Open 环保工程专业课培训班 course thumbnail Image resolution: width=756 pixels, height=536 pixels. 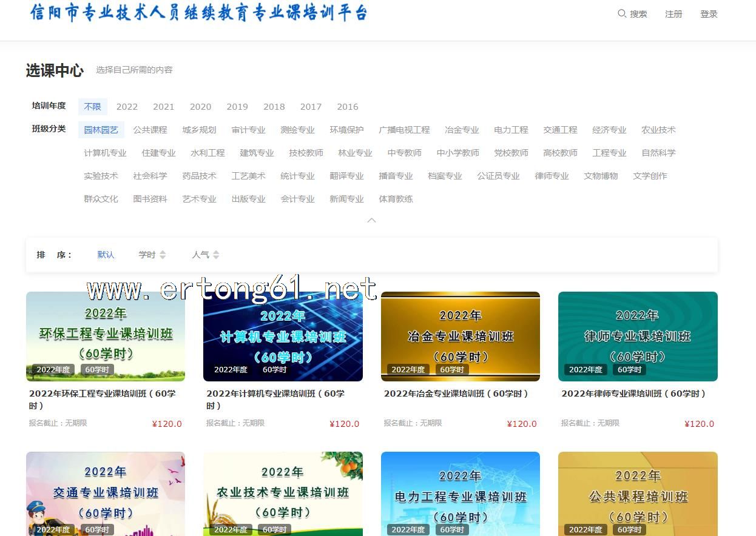click(x=106, y=337)
